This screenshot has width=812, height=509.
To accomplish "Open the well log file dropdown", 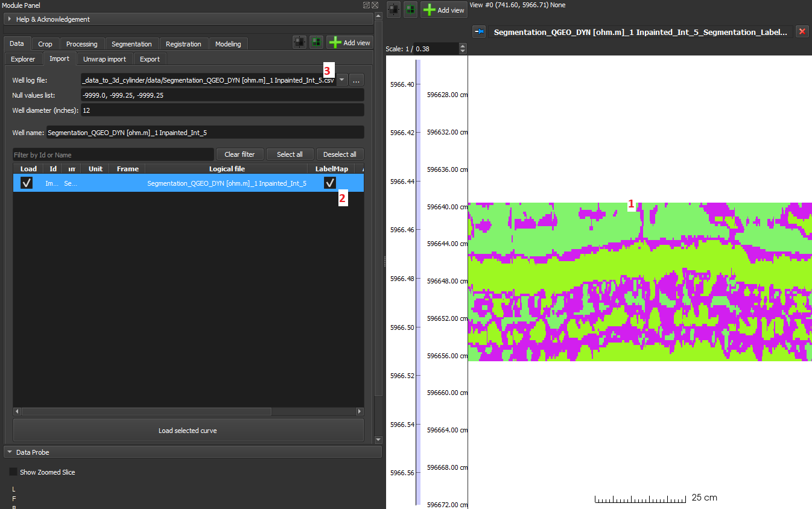I will (341, 80).
